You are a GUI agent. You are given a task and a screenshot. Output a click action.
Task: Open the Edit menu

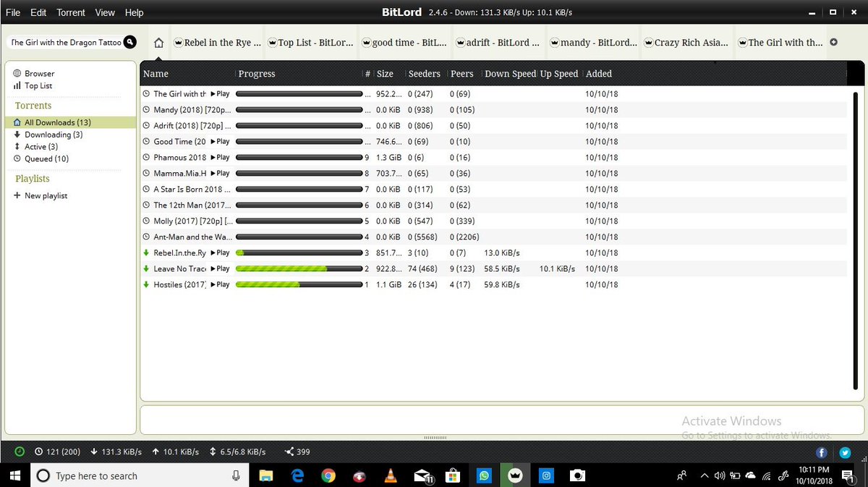[x=38, y=12]
